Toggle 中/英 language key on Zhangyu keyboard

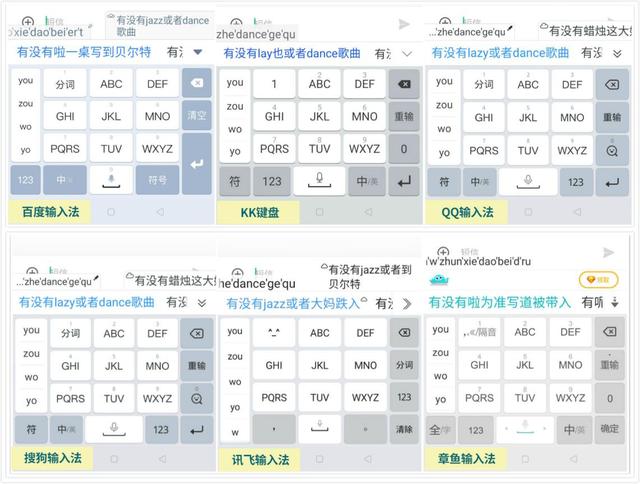(574, 429)
